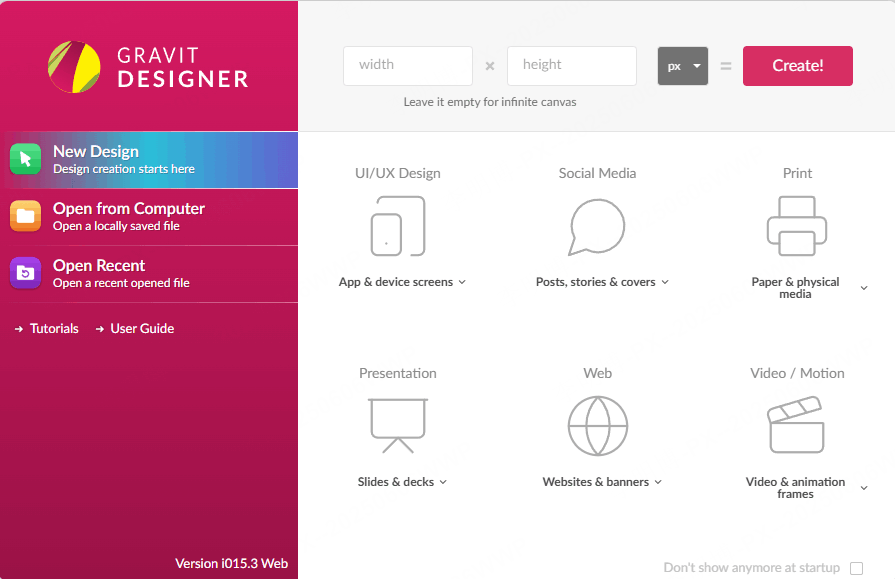Click the purple Open Recent icon
The height and width of the screenshot is (579, 895).
tap(25, 273)
